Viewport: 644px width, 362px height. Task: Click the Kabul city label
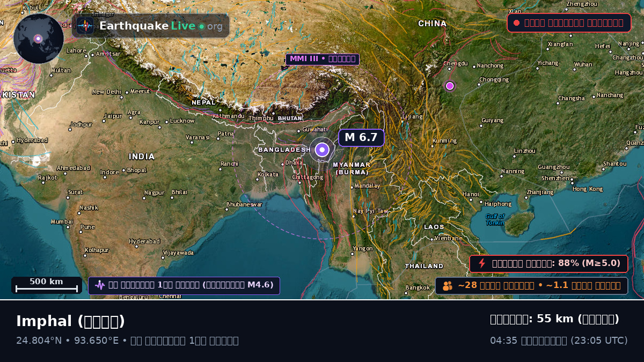coord(31,8)
